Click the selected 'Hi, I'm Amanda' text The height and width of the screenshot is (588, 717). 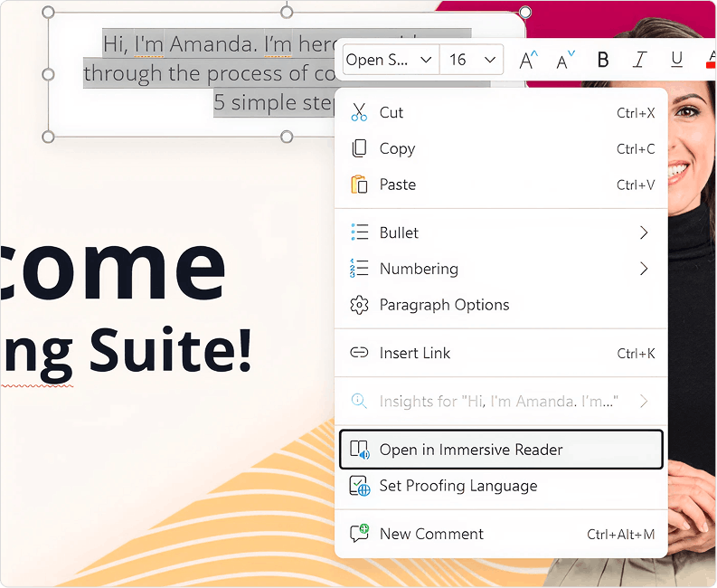pos(177,44)
